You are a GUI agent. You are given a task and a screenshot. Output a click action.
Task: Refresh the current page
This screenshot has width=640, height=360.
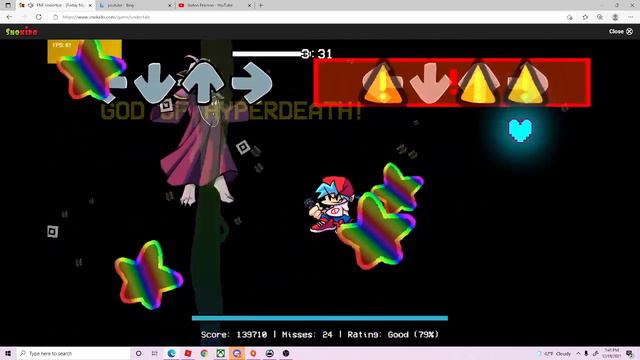(x=38, y=17)
